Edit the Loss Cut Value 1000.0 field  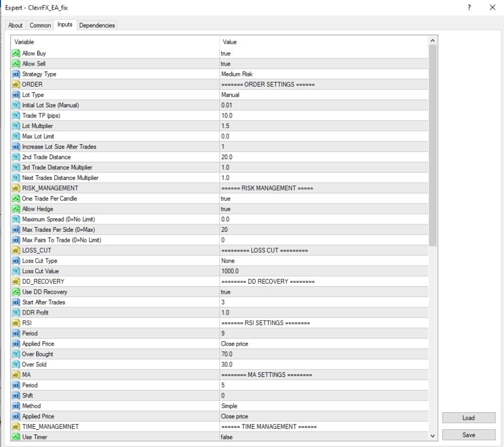pos(324,271)
